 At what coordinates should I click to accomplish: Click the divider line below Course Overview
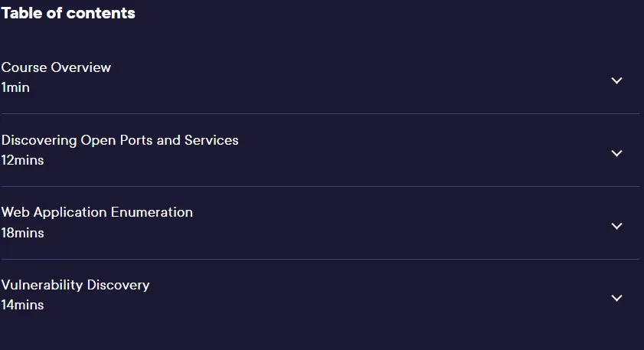coord(320,114)
